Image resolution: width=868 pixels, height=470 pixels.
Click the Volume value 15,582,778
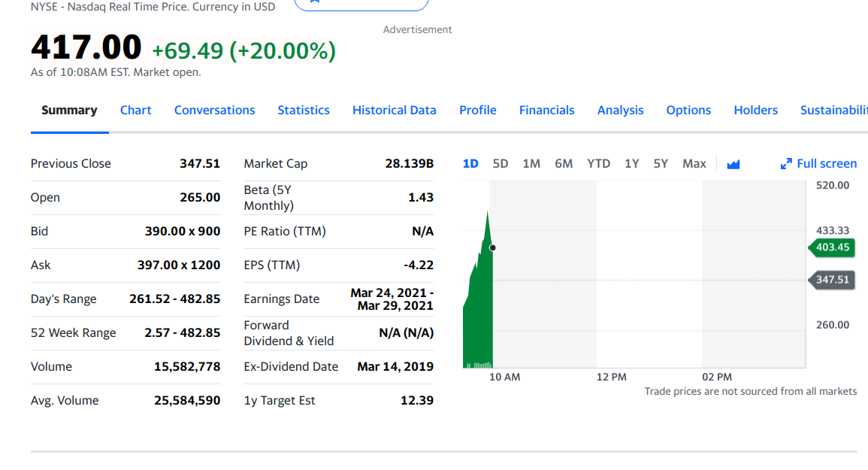[187, 366]
